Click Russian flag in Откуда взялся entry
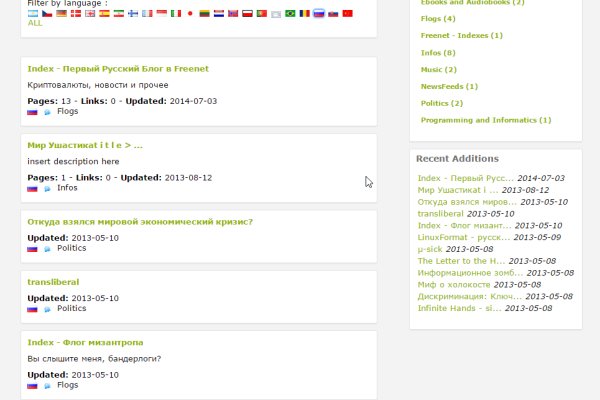Image resolution: width=600 pixels, height=400 pixels. click(32, 249)
